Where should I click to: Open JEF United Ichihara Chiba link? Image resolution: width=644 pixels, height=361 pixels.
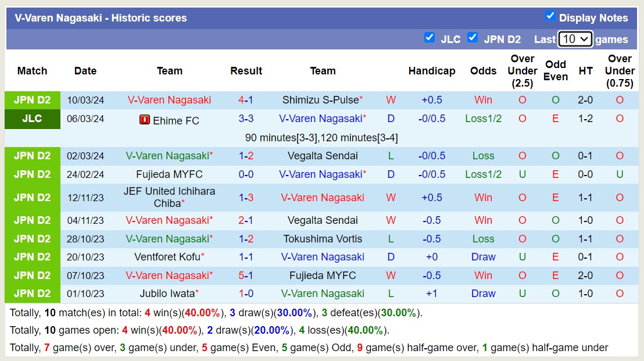(x=169, y=198)
